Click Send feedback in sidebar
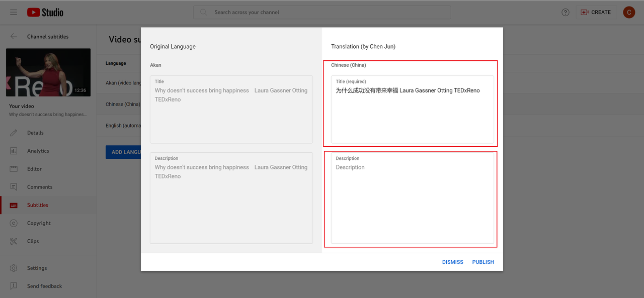This screenshot has height=298, width=644. tap(44, 286)
